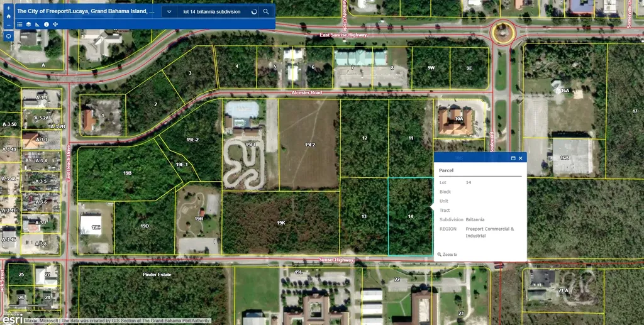Select parcel 23

point(461,313)
